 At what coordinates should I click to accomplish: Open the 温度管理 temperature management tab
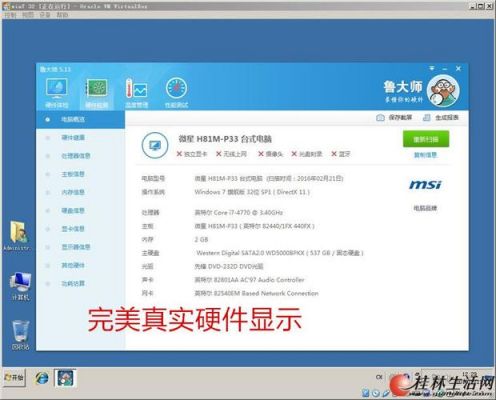[x=136, y=93]
